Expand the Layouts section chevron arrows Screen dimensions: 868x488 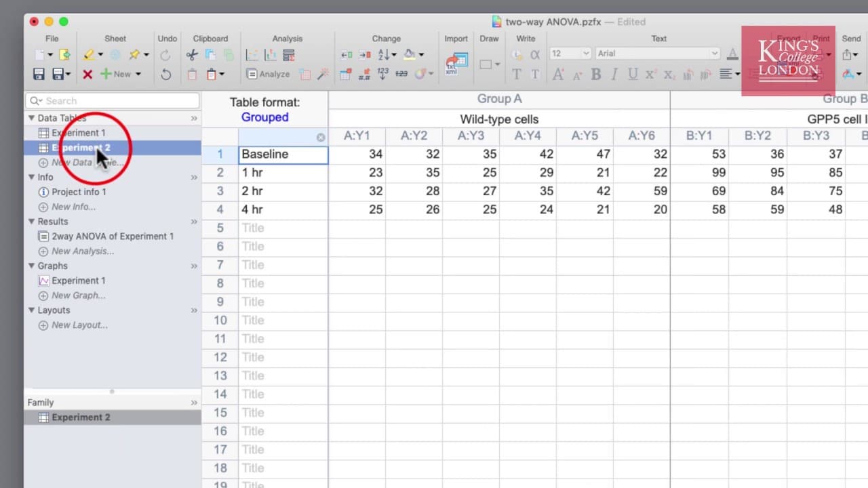coord(194,310)
